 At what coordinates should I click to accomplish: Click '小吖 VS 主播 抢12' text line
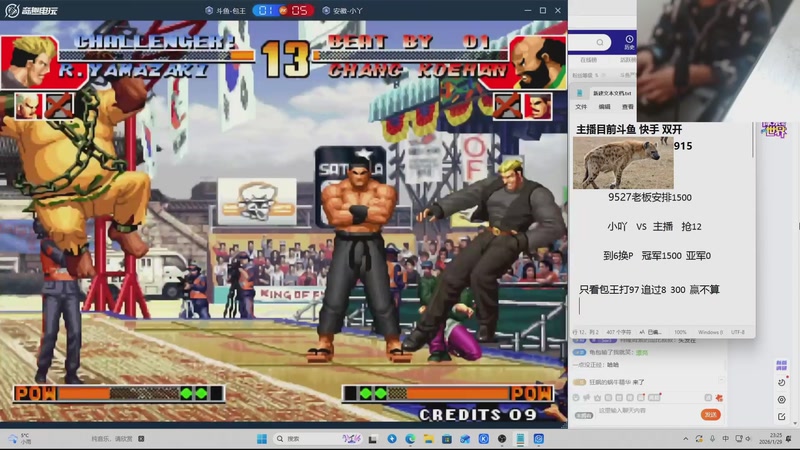coord(654,227)
